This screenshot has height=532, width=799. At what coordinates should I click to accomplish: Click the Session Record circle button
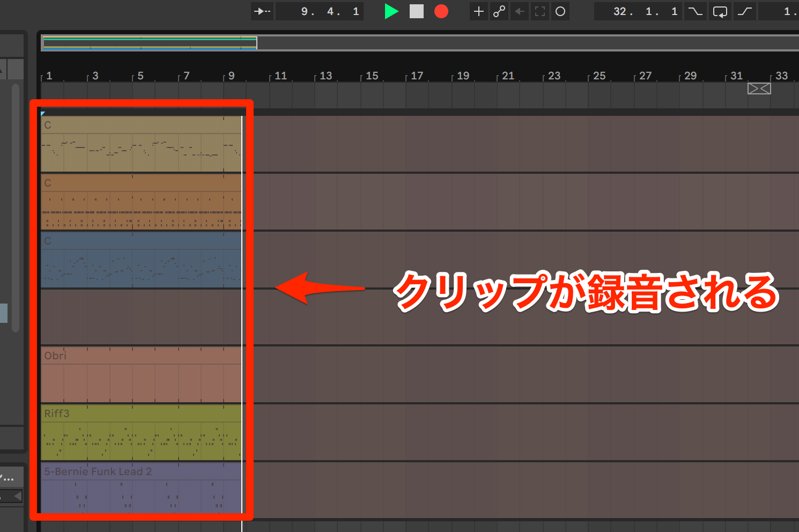[560, 11]
